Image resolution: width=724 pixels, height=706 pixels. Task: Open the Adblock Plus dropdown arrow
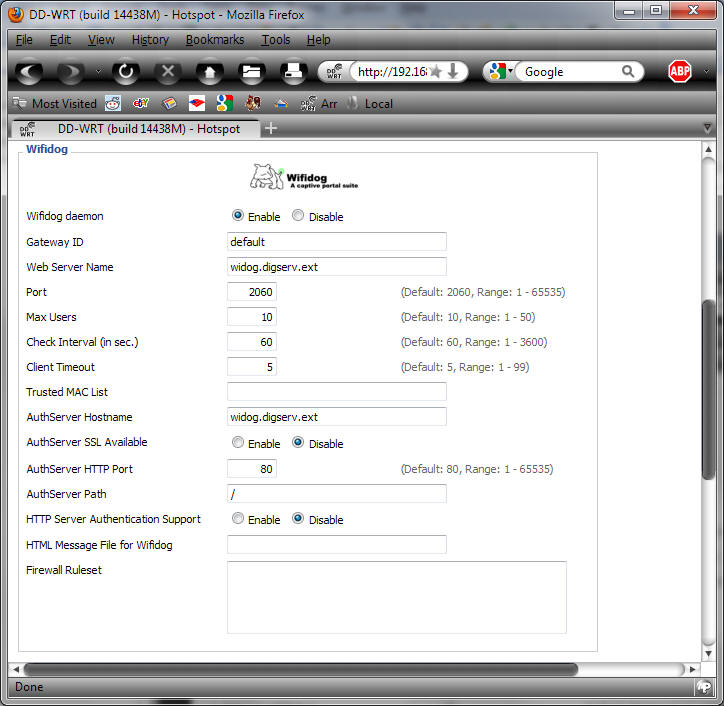pos(706,71)
